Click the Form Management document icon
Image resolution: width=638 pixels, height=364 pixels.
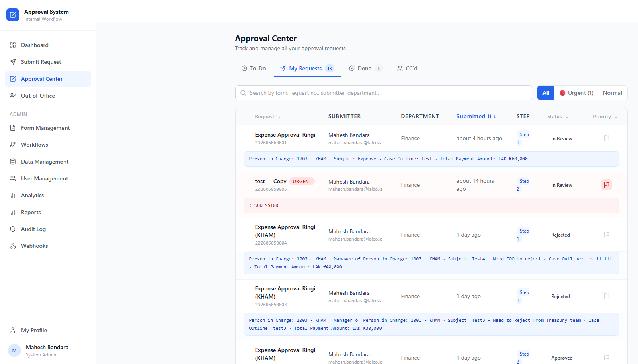pyautogui.click(x=13, y=128)
